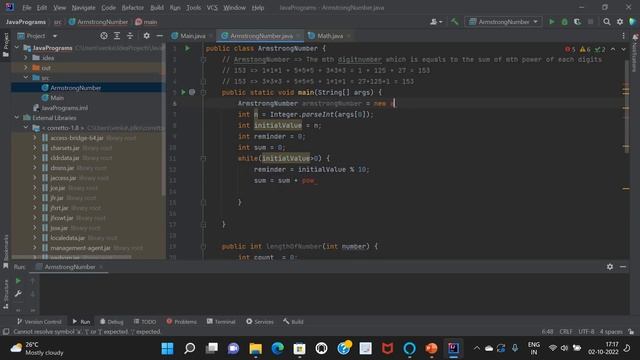This screenshot has height=360, width=640.
Task: Click the editor vertical scrollbar
Action: point(627,106)
